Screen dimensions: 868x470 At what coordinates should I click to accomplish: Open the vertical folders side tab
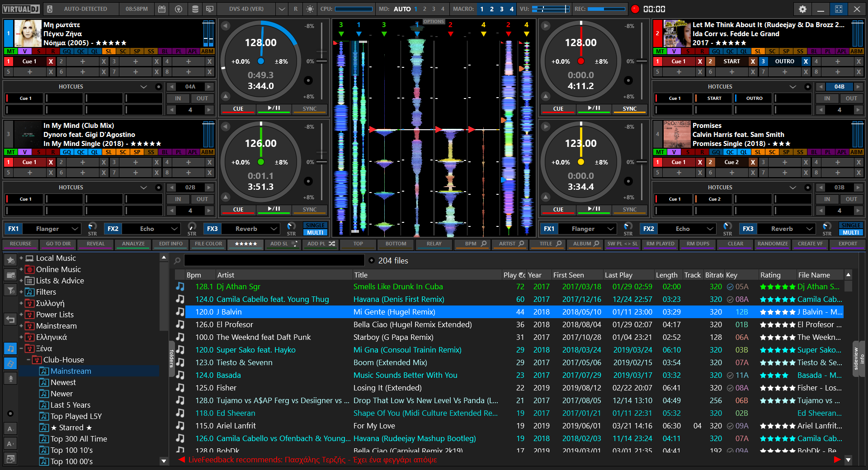(x=171, y=358)
